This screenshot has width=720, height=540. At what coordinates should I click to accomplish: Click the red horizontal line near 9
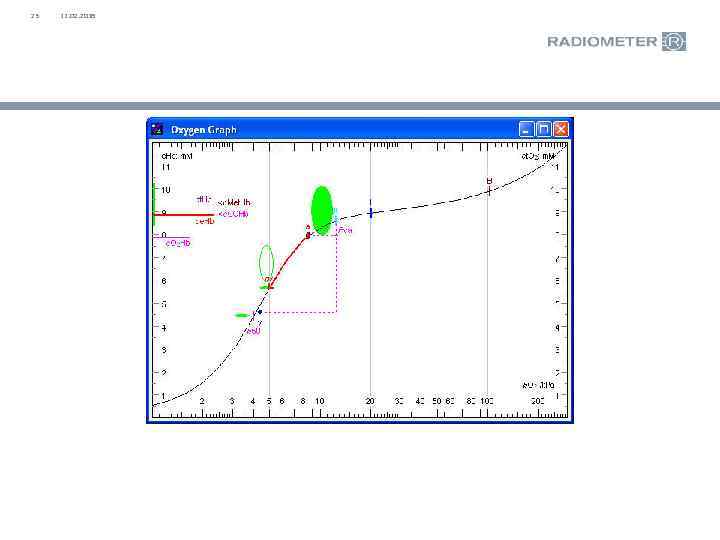(x=183, y=214)
